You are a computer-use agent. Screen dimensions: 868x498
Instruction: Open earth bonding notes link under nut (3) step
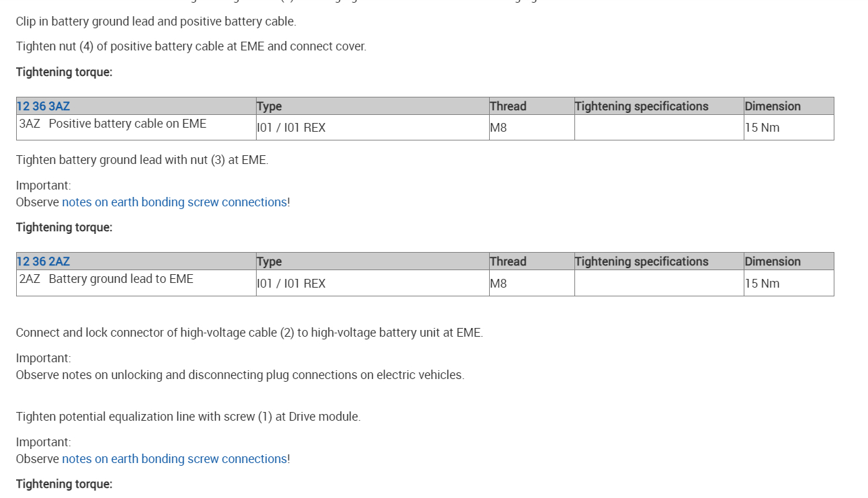[174, 202]
